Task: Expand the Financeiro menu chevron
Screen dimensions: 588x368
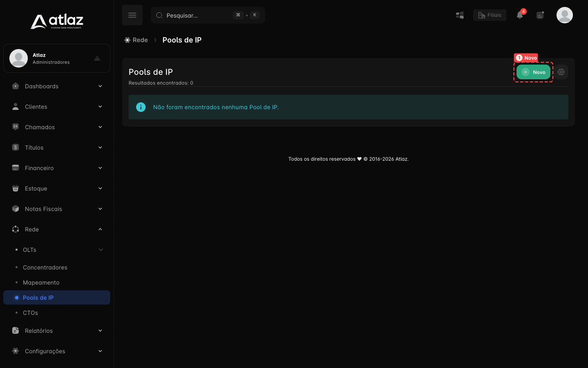Action: 100,168
